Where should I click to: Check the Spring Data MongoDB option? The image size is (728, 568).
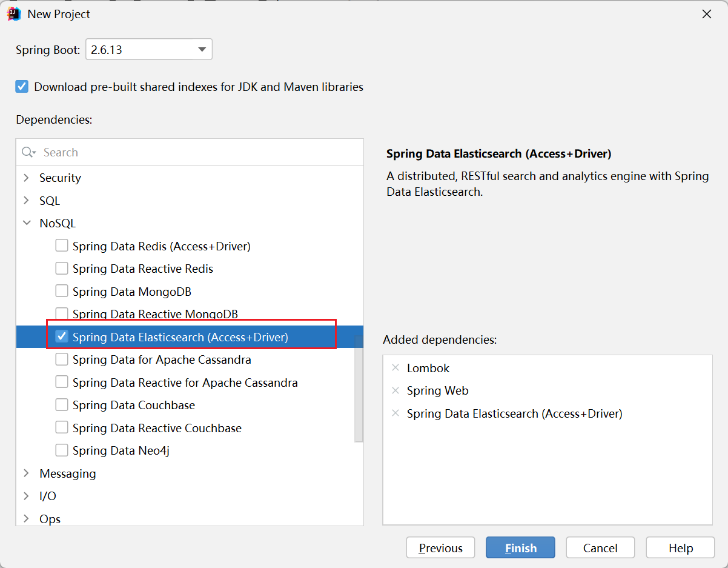62,292
